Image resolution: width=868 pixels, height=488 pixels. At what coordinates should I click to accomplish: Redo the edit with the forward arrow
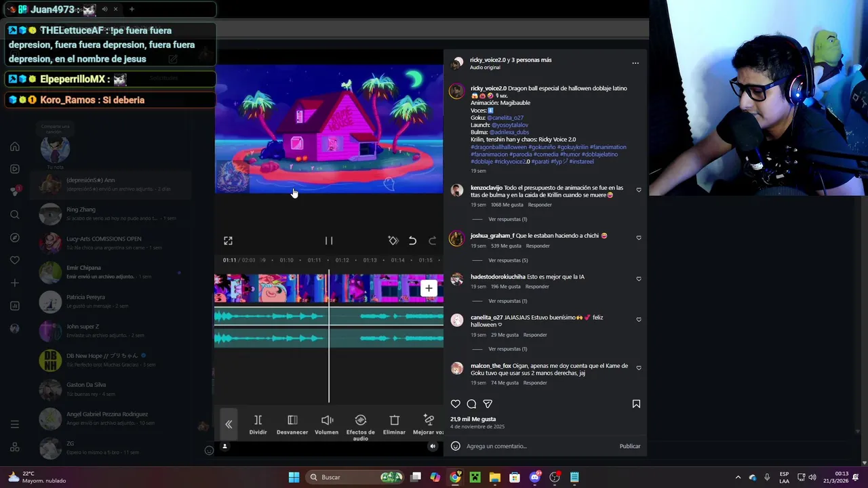click(432, 241)
